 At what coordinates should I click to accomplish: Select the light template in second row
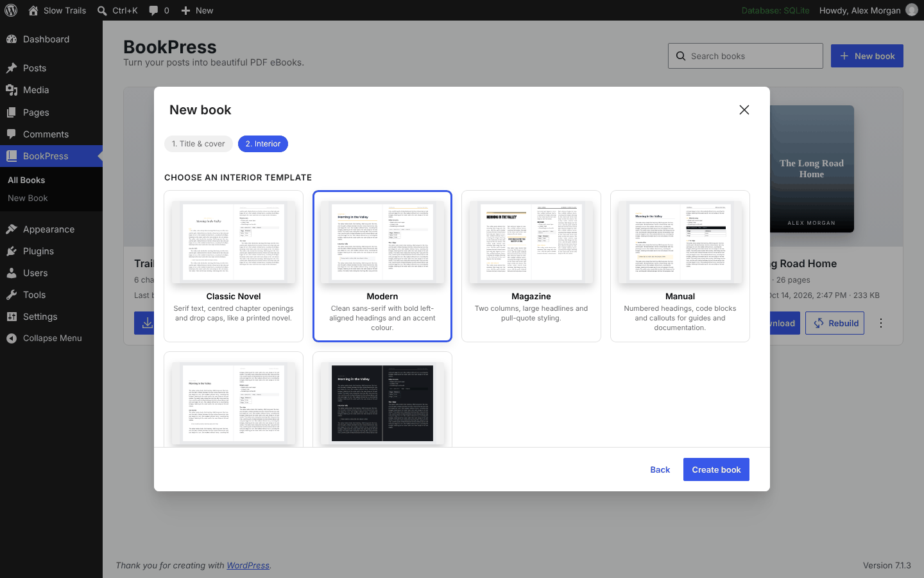click(234, 399)
